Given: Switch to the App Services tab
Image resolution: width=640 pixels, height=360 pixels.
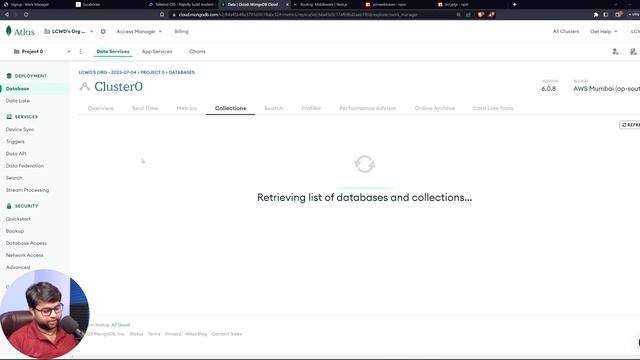Looking at the screenshot, I should (x=157, y=51).
